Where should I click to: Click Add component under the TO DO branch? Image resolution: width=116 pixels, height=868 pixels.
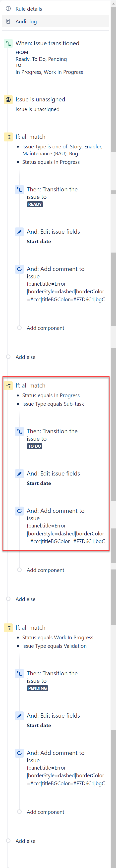pos(45,570)
